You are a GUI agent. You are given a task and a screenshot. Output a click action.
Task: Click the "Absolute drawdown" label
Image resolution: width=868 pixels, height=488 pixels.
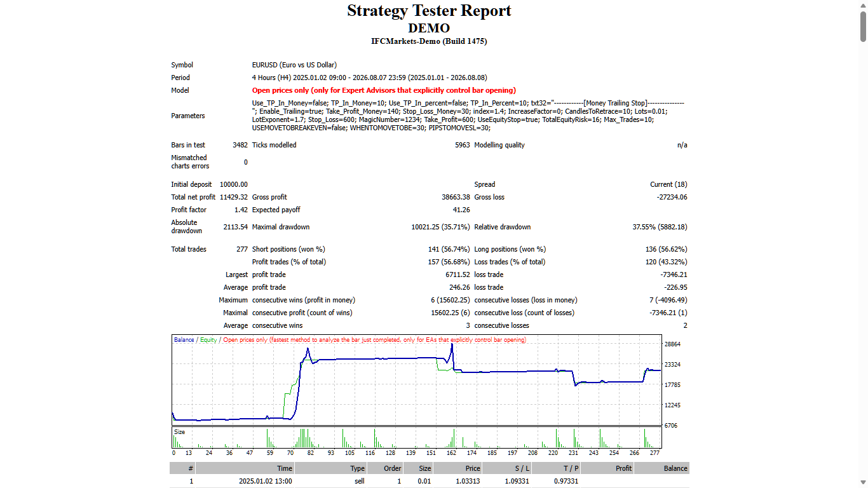(x=187, y=227)
